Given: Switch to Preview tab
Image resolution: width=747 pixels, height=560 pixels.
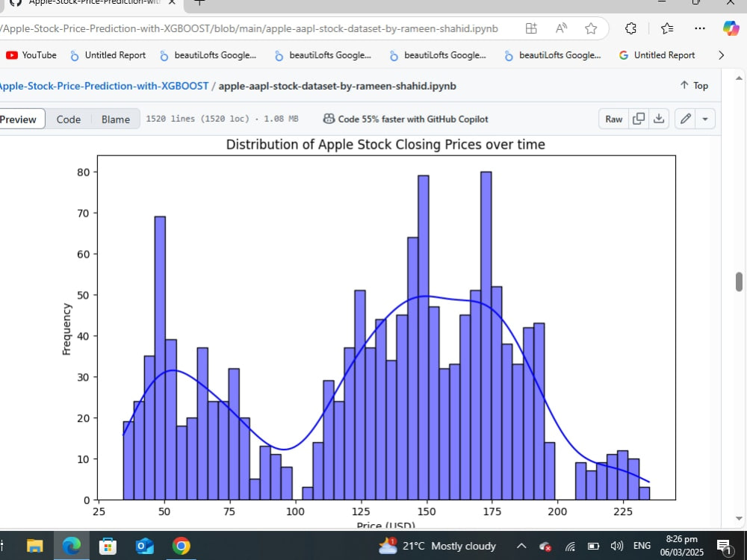Looking at the screenshot, I should pos(19,119).
